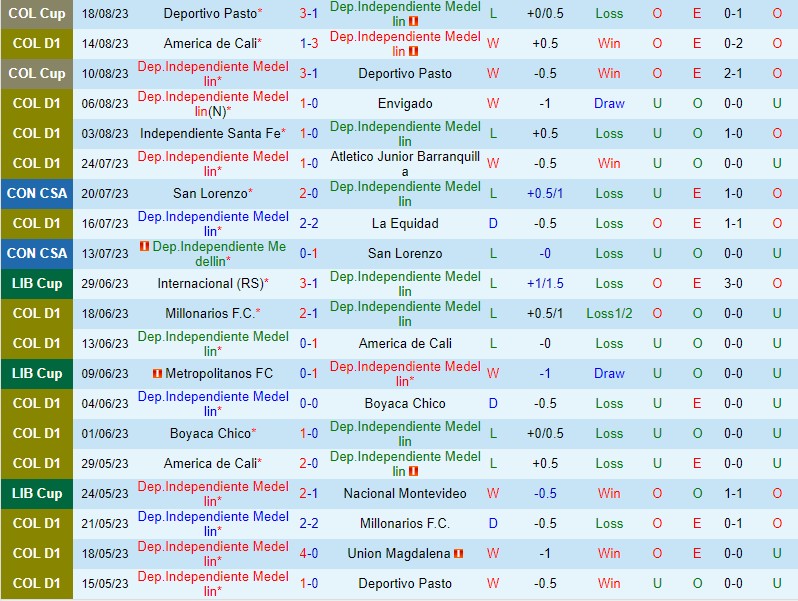Image resolution: width=798 pixels, height=601 pixels.
Task: Click red card icon in 13/07/23 home team cell
Action: (x=145, y=246)
